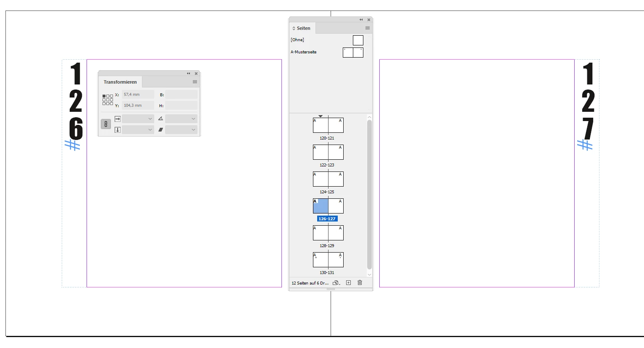Toggle constrain proportions chain-link button
The image size is (644, 348).
click(105, 124)
